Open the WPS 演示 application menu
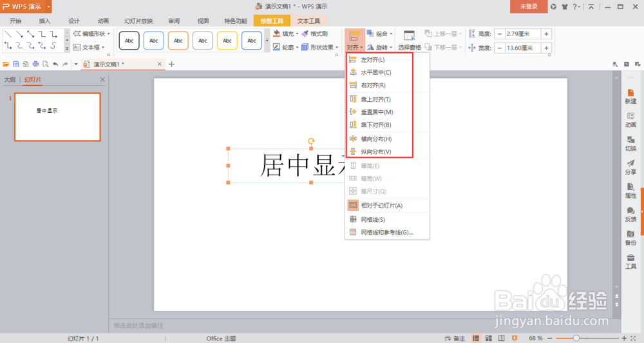 [26, 6]
